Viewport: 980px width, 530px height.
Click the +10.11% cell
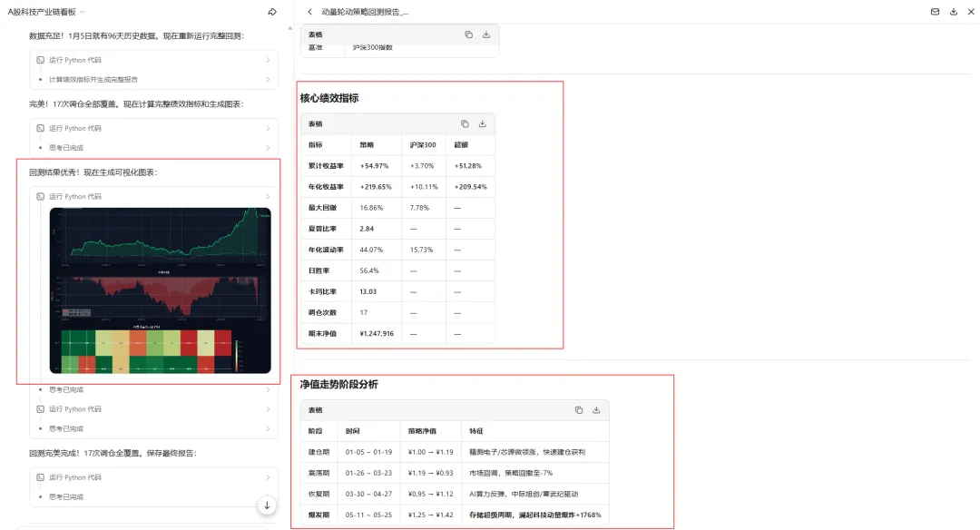425,187
